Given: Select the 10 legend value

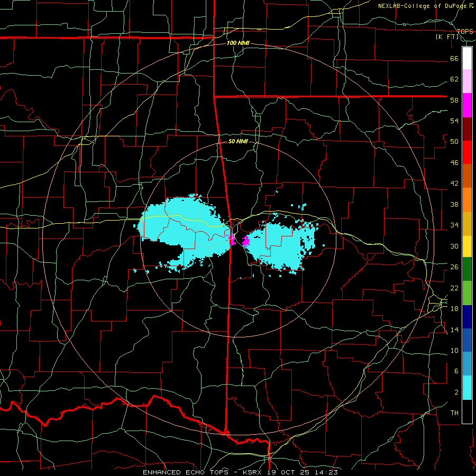Looking at the screenshot, I should pos(454,350).
